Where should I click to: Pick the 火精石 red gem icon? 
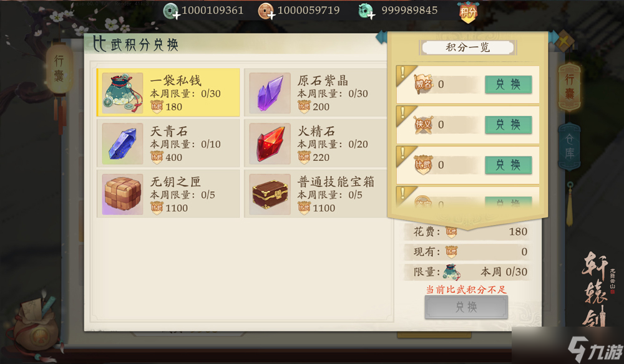click(x=270, y=143)
